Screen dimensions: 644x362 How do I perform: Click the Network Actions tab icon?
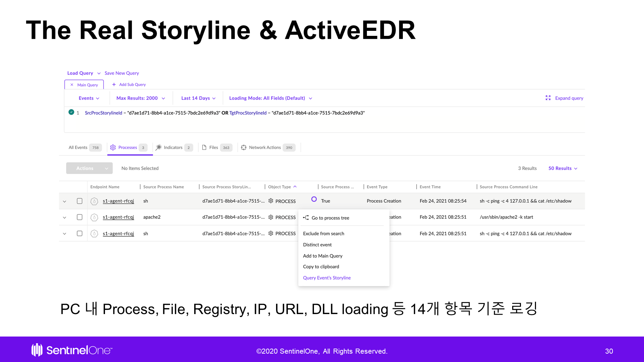244,147
